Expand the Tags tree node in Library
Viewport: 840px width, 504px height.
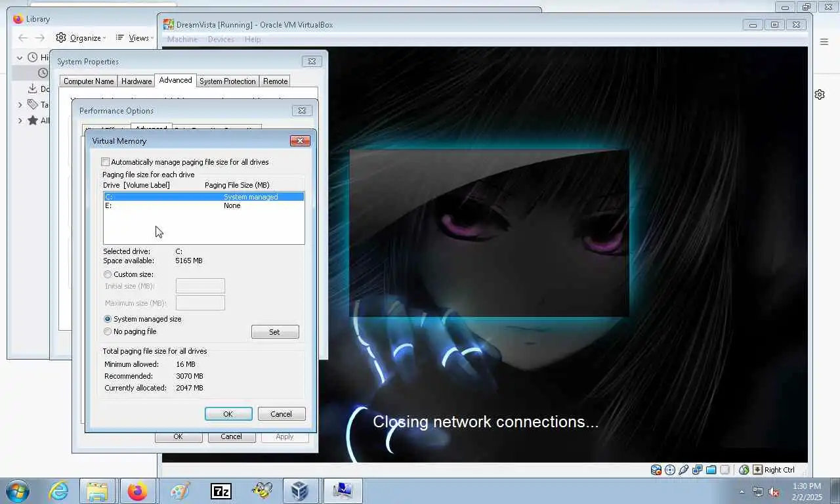[20, 104]
